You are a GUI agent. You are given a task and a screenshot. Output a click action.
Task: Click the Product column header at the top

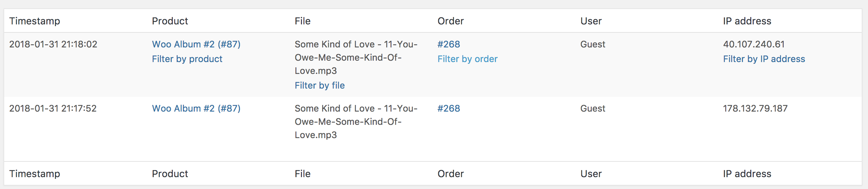pyautogui.click(x=170, y=21)
